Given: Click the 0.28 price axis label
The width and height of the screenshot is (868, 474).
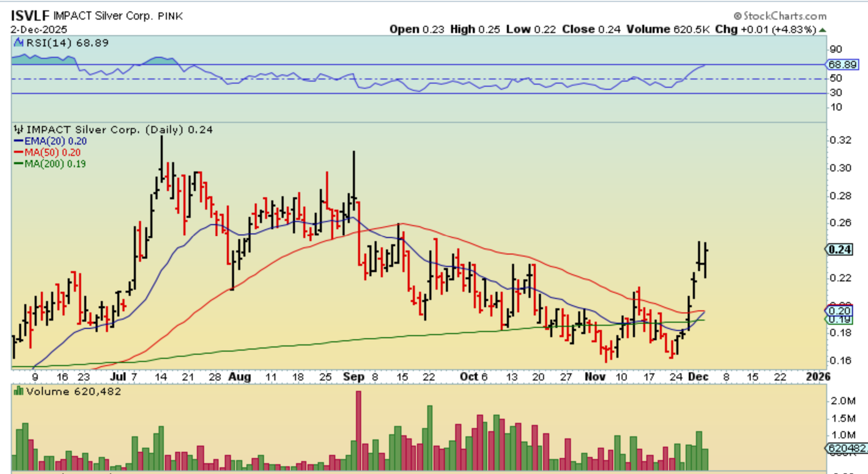Looking at the screenshot, I should [840, 196].
